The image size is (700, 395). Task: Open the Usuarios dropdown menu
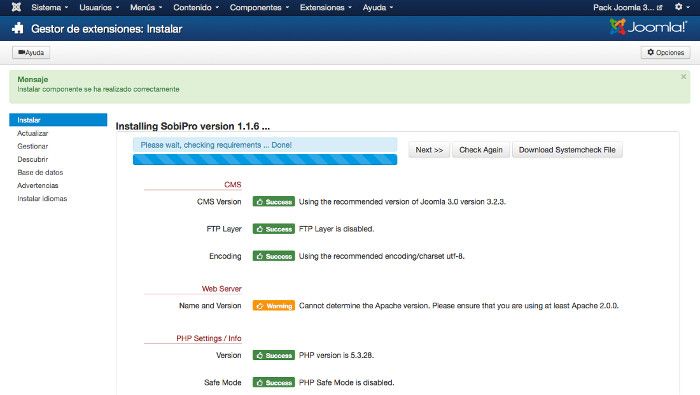(99, 8)
